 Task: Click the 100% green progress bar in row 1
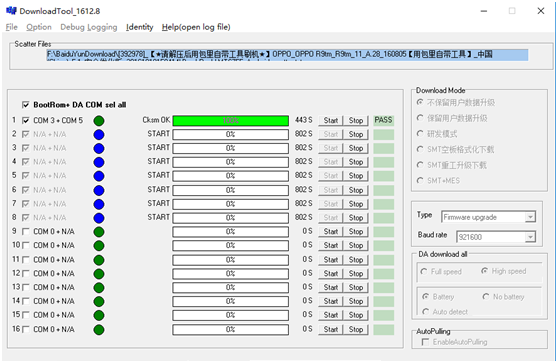coord(231,121)
